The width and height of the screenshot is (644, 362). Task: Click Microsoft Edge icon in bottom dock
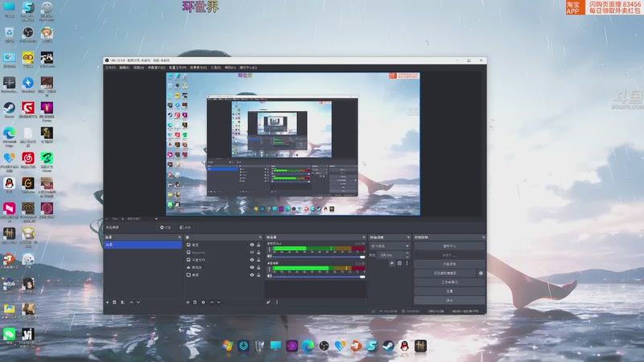click(x=308, y=346)
